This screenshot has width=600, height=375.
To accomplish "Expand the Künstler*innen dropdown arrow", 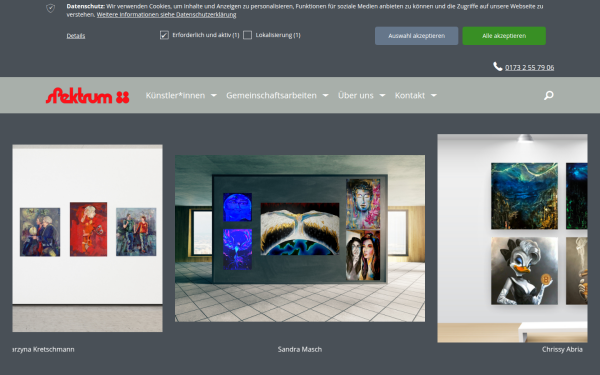I will [214, 95].
